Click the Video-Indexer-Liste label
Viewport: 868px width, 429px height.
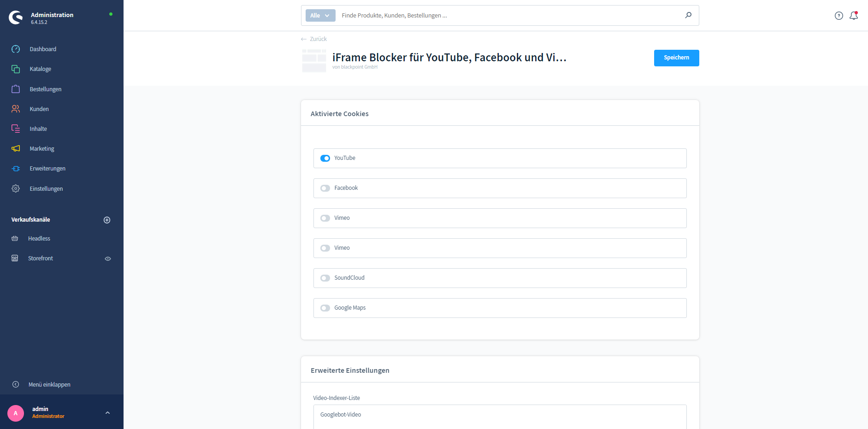[337, 398]
